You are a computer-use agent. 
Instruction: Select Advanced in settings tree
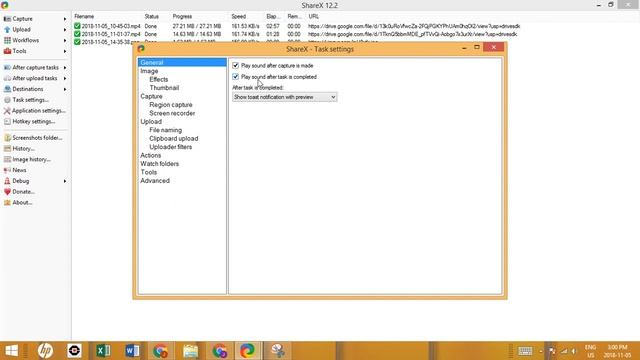pos(155,180)
